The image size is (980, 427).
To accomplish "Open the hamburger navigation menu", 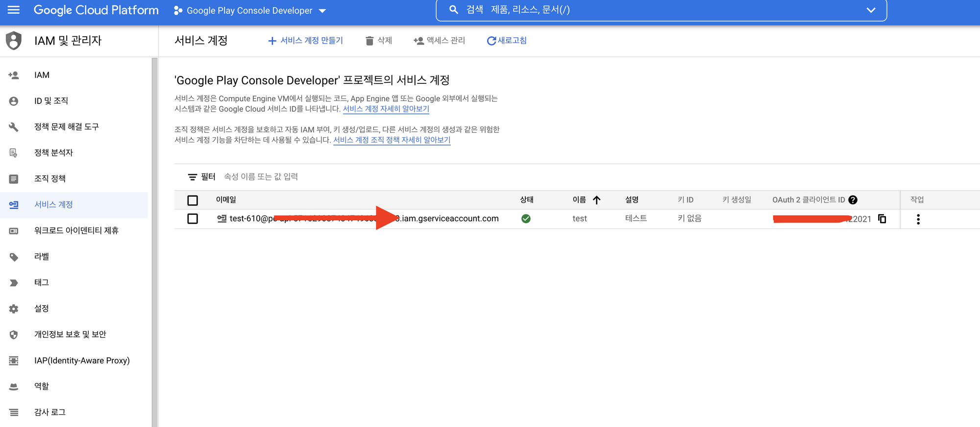I will tap(14, 10).
